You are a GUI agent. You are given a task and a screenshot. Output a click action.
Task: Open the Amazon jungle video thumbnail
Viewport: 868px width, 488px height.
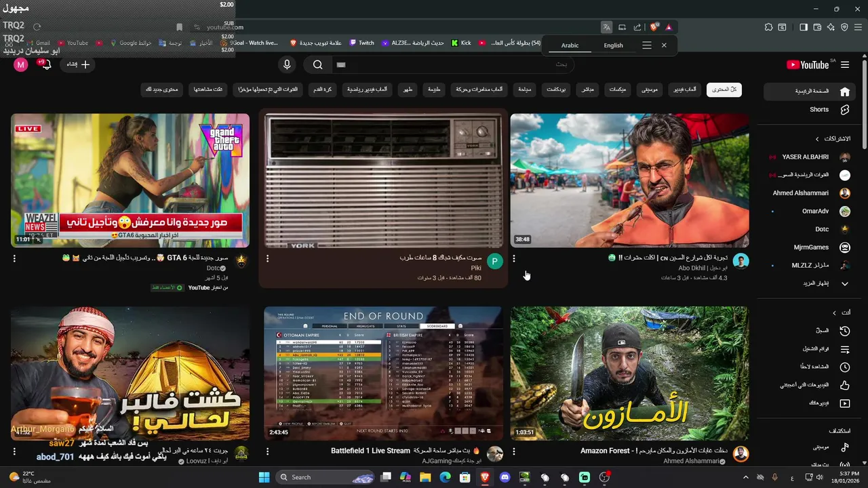click(629, 373)
